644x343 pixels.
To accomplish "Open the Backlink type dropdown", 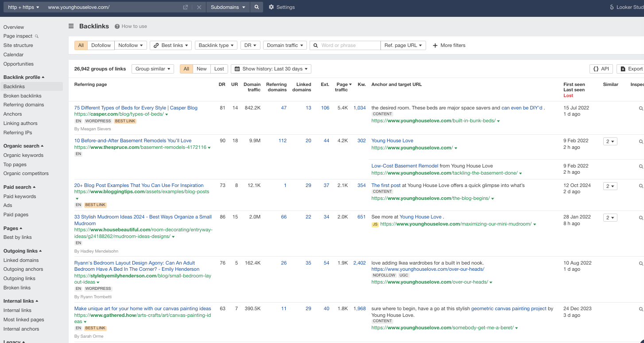I will 216,45.
